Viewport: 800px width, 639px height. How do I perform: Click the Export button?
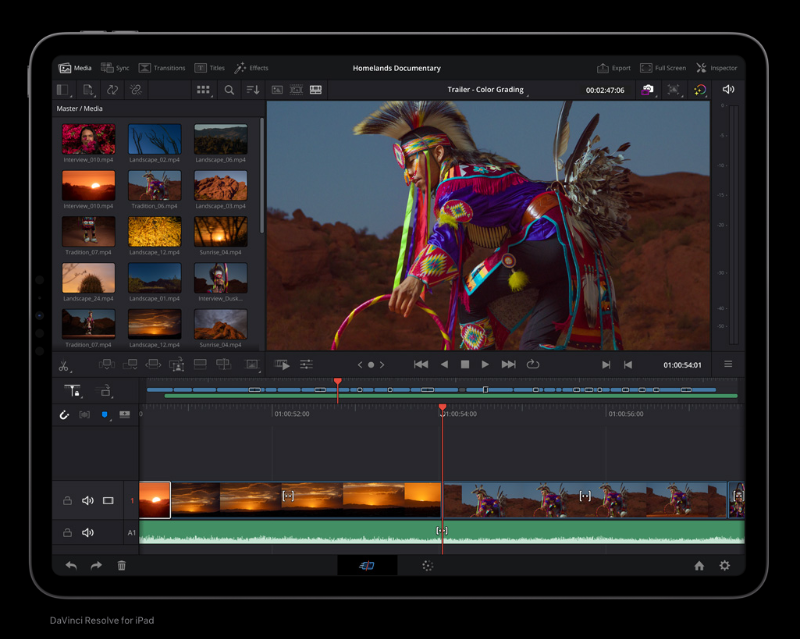[614, 68]
